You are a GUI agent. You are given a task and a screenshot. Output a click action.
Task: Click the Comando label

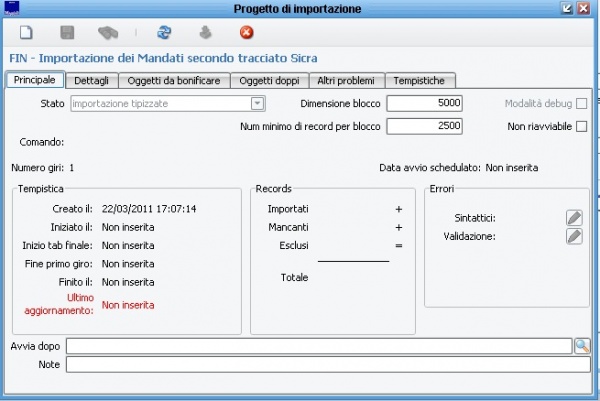42,142
